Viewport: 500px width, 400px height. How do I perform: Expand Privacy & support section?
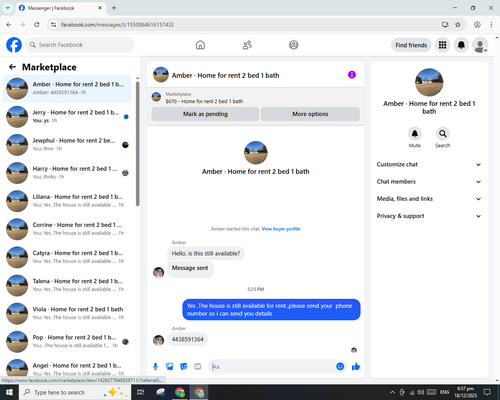tap(429, 216)
